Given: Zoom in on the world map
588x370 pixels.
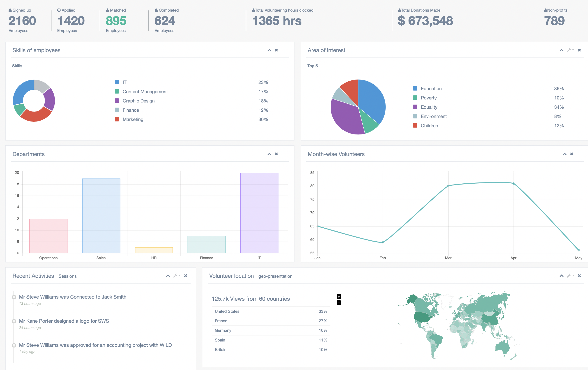Looking at the screenshot, I should pyautogui.click(x=339, y=297).
